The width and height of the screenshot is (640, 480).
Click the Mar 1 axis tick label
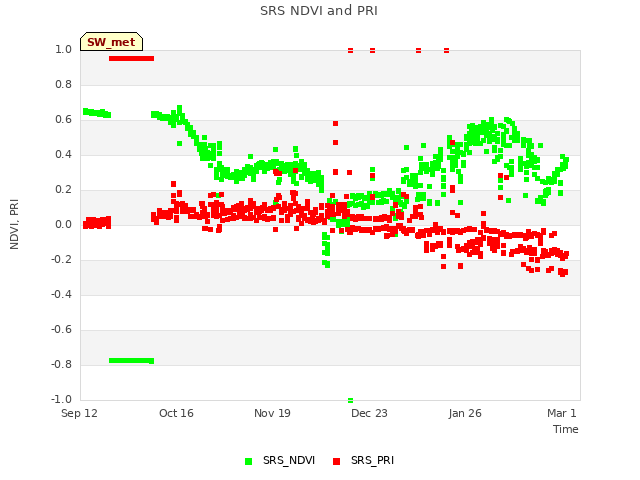tap(562, 413)
